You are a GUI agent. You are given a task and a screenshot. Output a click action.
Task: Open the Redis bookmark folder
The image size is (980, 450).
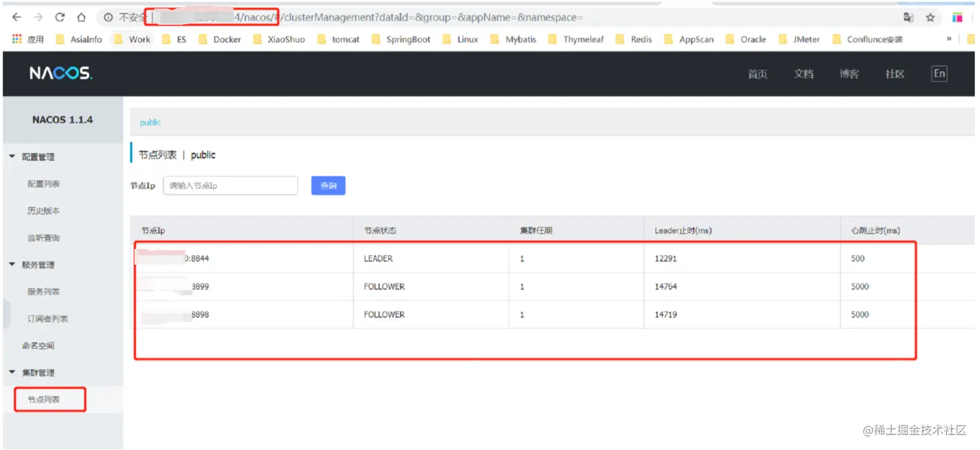point(634,39)
